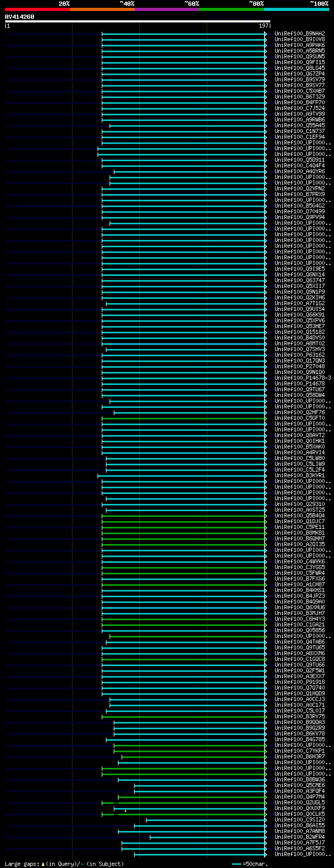The height and width of the screenshot is (868, 334).
Task: Select entry UniRef100_P63162
Action: pyautogui.click(x=300, y=355)
